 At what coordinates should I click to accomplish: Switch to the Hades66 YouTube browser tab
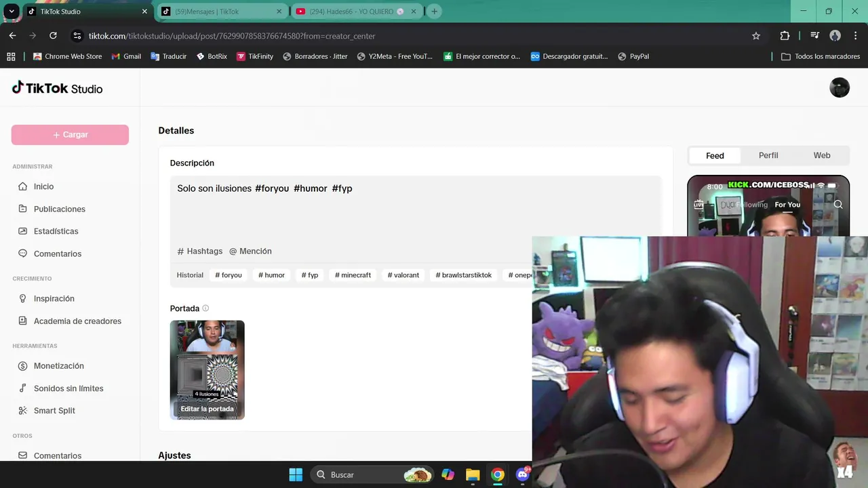point(357,12)
